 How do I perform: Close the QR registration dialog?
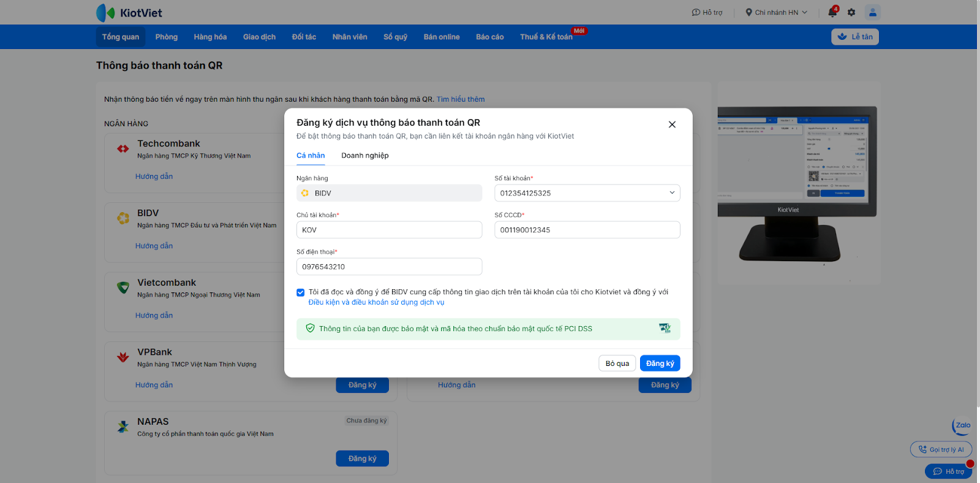672,124
